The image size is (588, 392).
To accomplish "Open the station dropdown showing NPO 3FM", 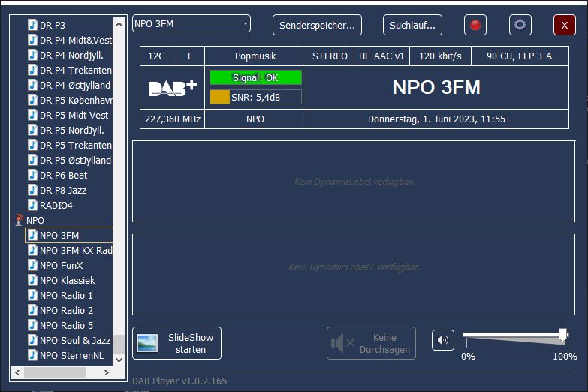I will [191, 24].
